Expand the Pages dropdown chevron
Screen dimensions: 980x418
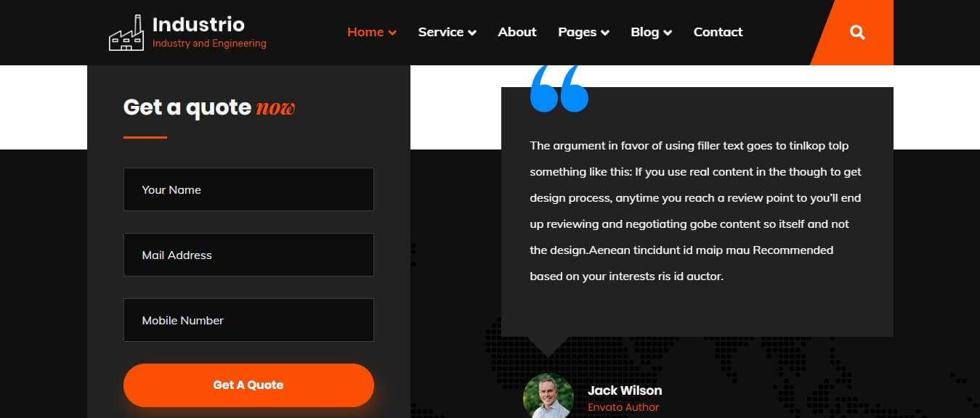(605, 33)
